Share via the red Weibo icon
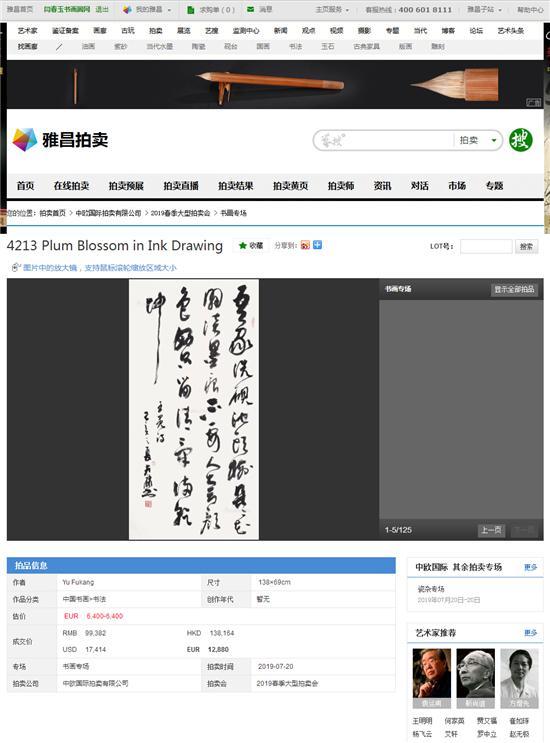Image resolution: width=550 pixels, height=743 pixels. coord(305,245)
